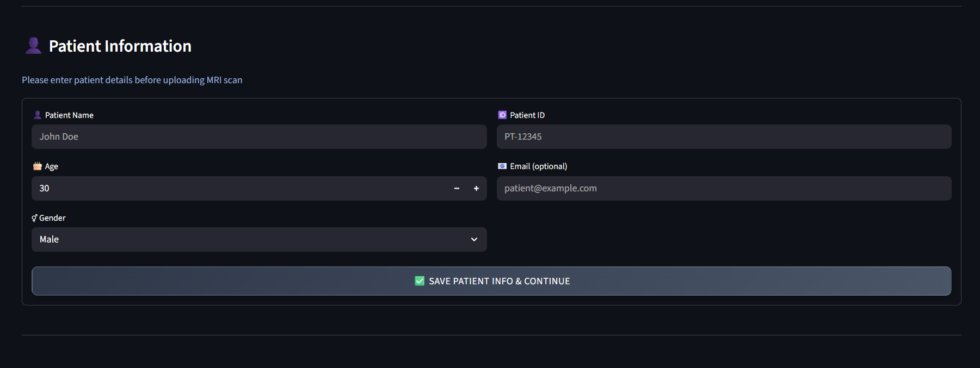980x368 pixels.
Task: Decrease age with the minus button
Action: pyautogui.click(x=457, y=189)
